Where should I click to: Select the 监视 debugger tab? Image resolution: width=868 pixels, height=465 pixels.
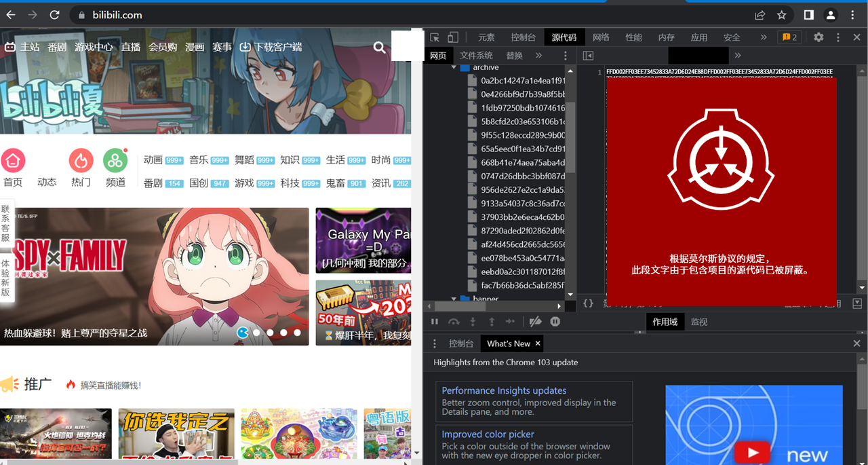tap(699, 322)
